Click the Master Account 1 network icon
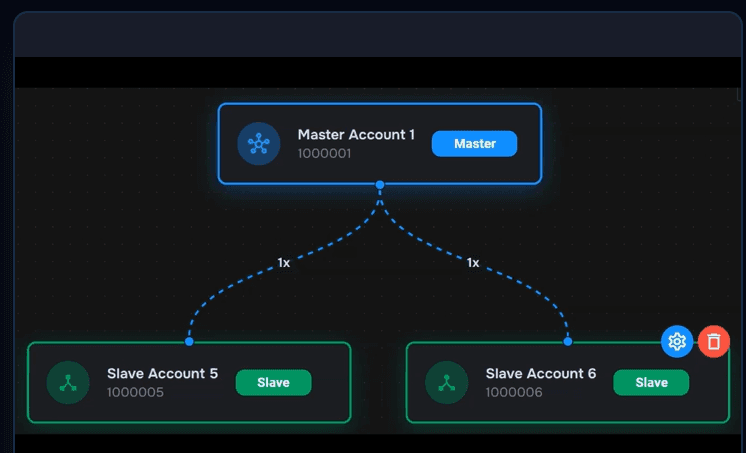 click(259, 144)
